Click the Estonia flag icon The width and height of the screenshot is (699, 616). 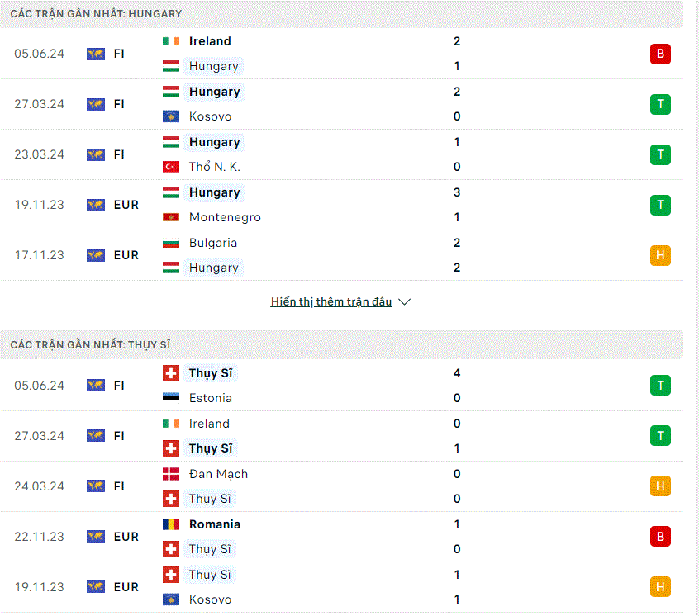(x=171, y=398)
